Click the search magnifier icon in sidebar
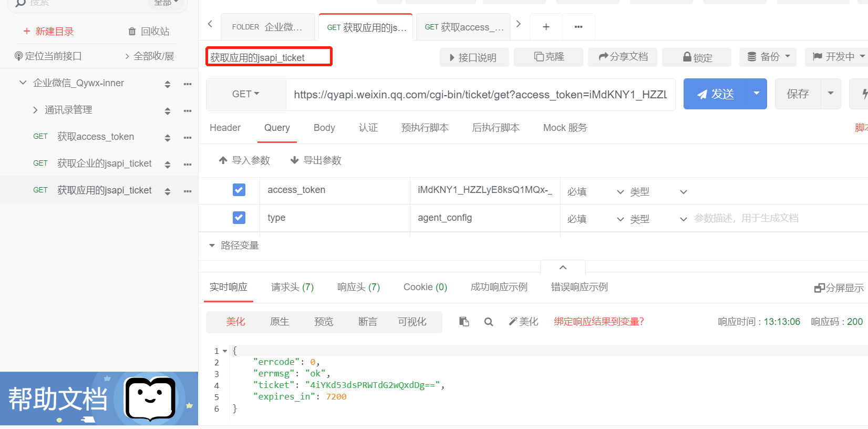Image resolution: width=868 pixels, height=429 pixels. tap(20, 3)
